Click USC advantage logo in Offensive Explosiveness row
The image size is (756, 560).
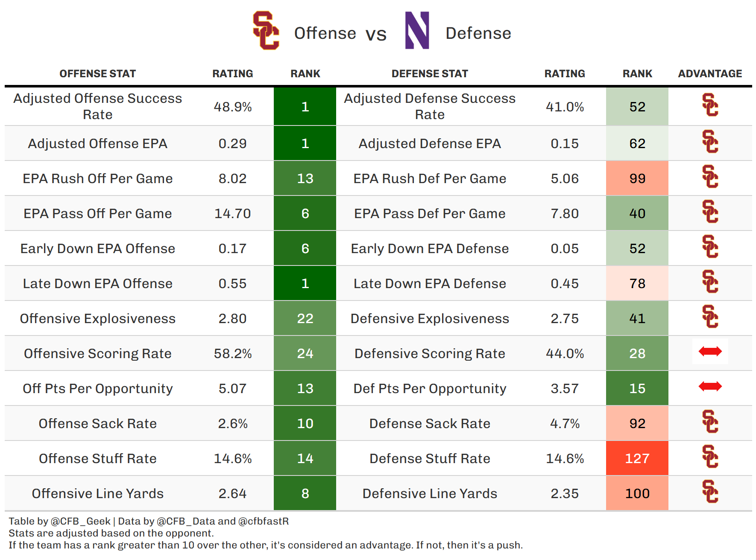710,317
